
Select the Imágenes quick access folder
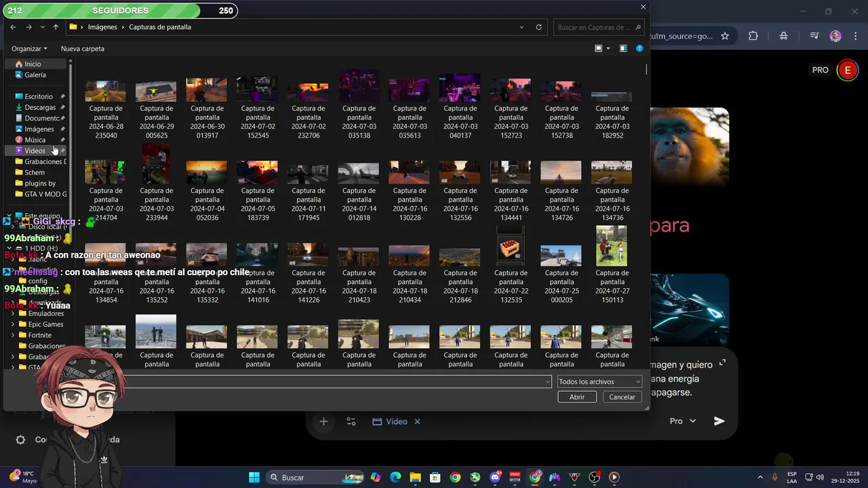tap(39, 129)
